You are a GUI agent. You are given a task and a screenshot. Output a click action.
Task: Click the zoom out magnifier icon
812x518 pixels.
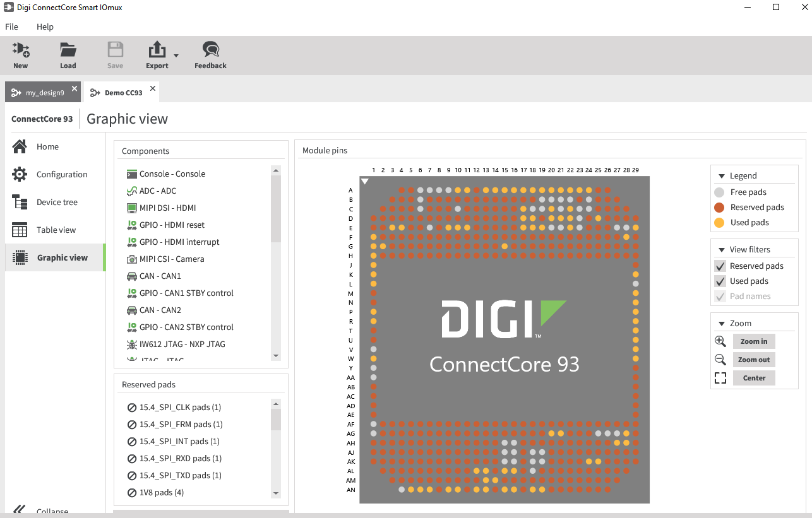click(x=720, y=360)
